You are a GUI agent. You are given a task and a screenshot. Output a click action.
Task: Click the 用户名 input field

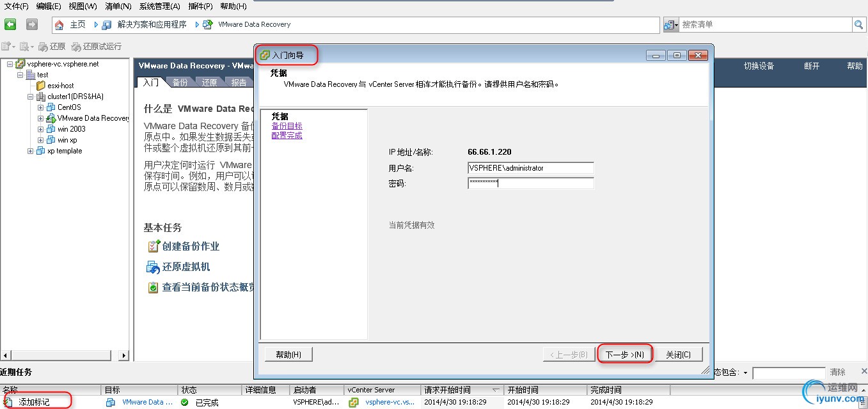click(x=531, y=168)
